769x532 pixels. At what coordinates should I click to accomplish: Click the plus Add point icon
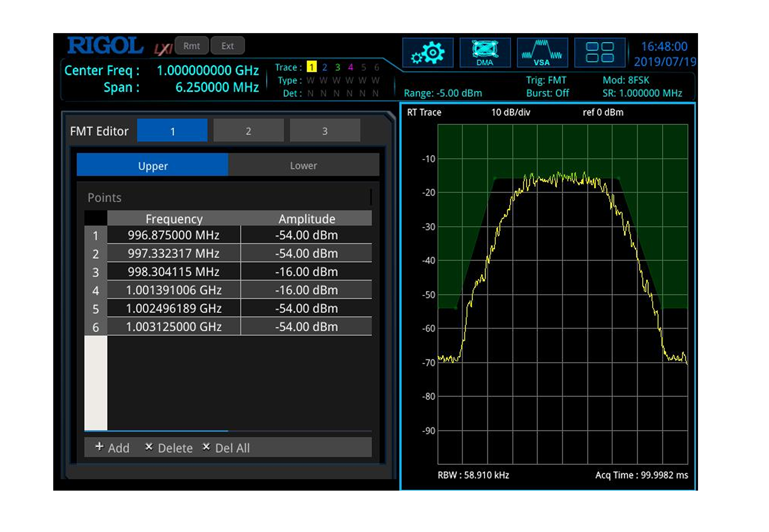point(99,447)
